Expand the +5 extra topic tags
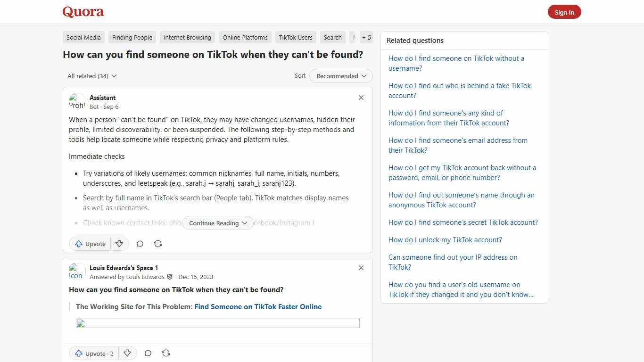 pos(366,37)
